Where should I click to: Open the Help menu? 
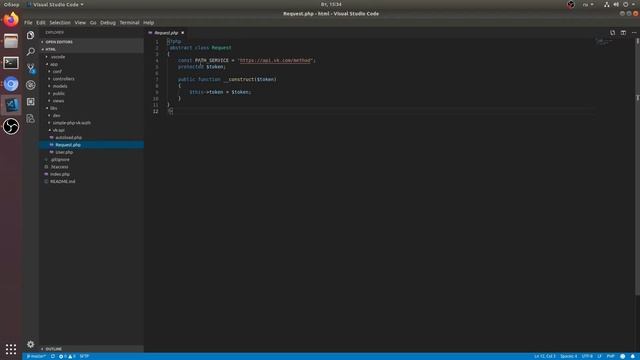(149, 23)
